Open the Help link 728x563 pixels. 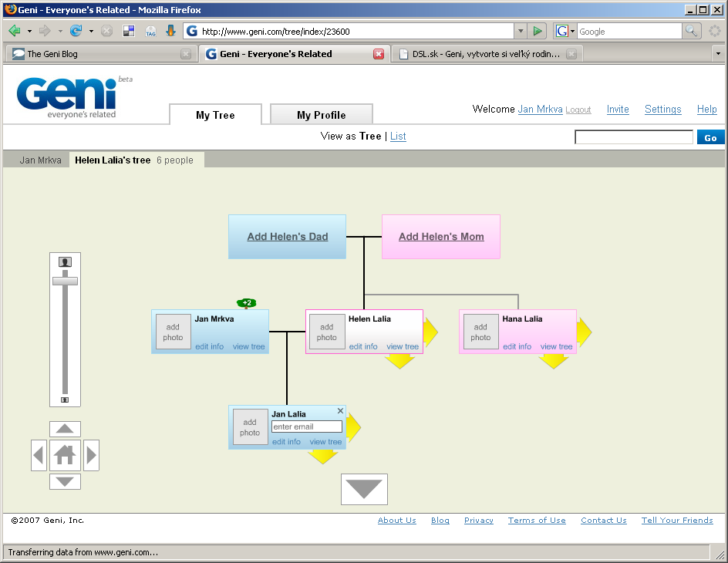[x=706, y=109]
